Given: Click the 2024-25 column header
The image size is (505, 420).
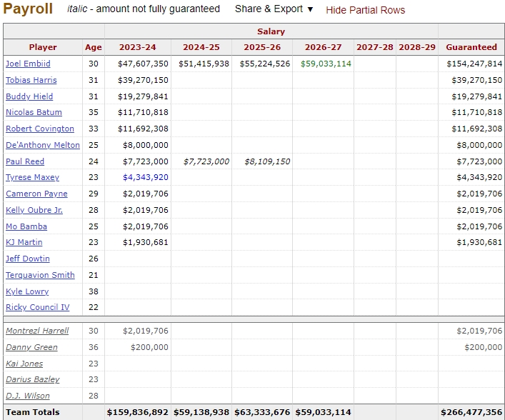Looking at the screenshot, I should [x=201, y=47].
